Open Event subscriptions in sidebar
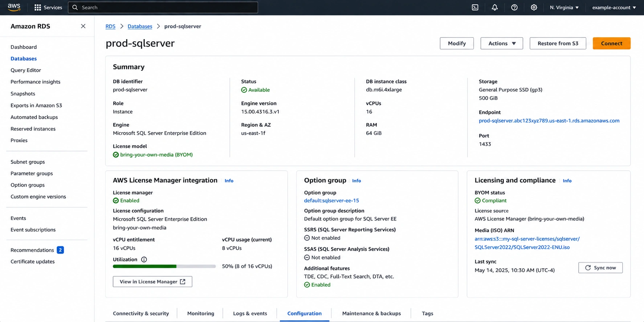The image size is (644, 322). point(33,229)
